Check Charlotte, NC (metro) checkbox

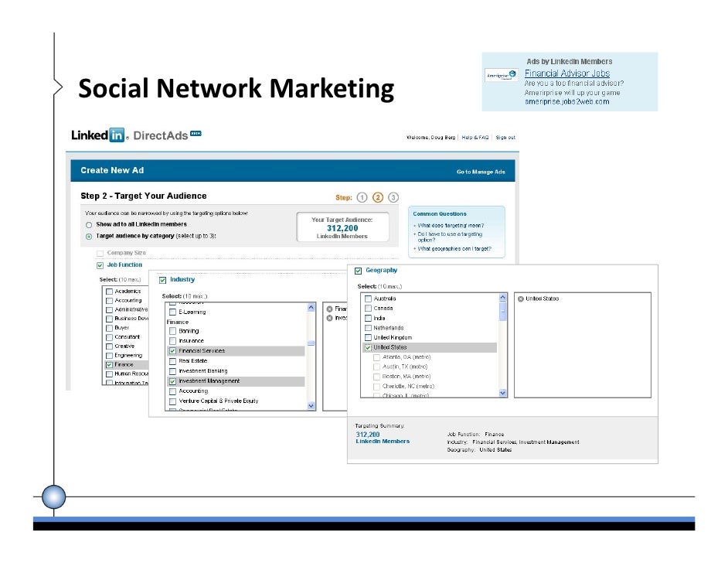click(376, 387)
